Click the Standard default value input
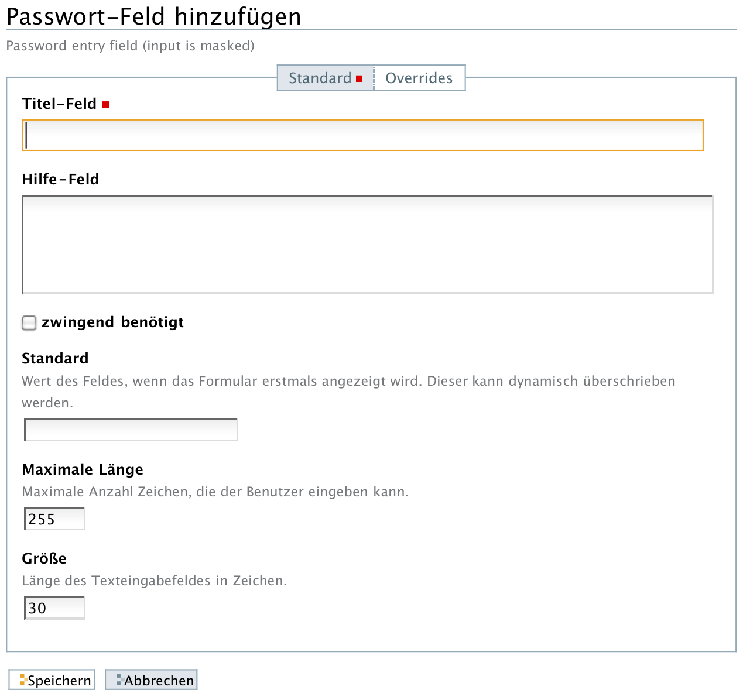743x700 pixels. [131, 430]
